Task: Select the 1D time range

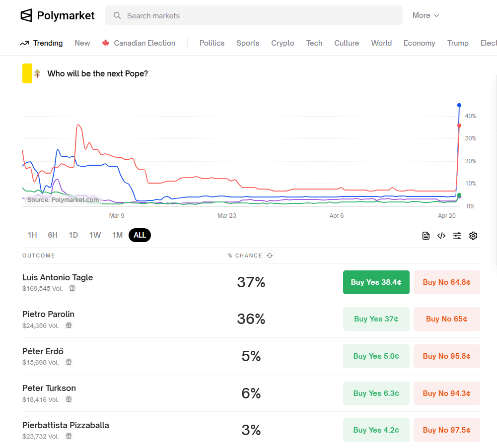Action: [x=73, y=235]
